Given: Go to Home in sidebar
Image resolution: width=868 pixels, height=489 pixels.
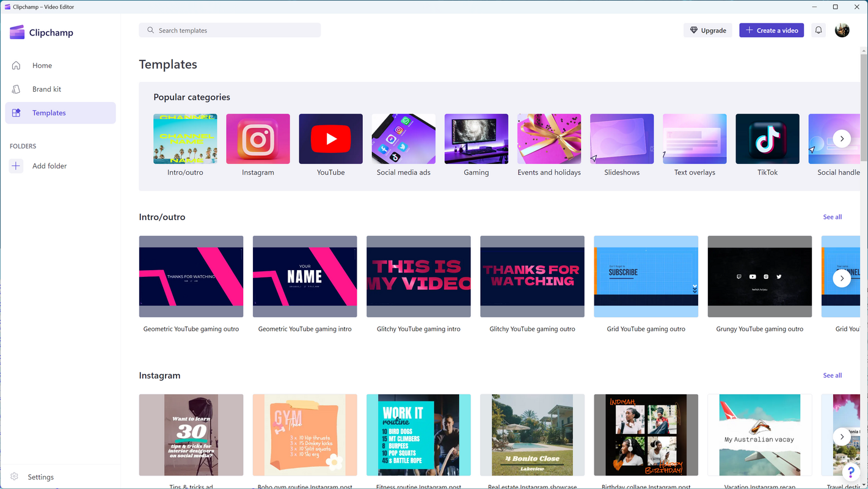Looking at the screenshot, I should pos(42,65).
